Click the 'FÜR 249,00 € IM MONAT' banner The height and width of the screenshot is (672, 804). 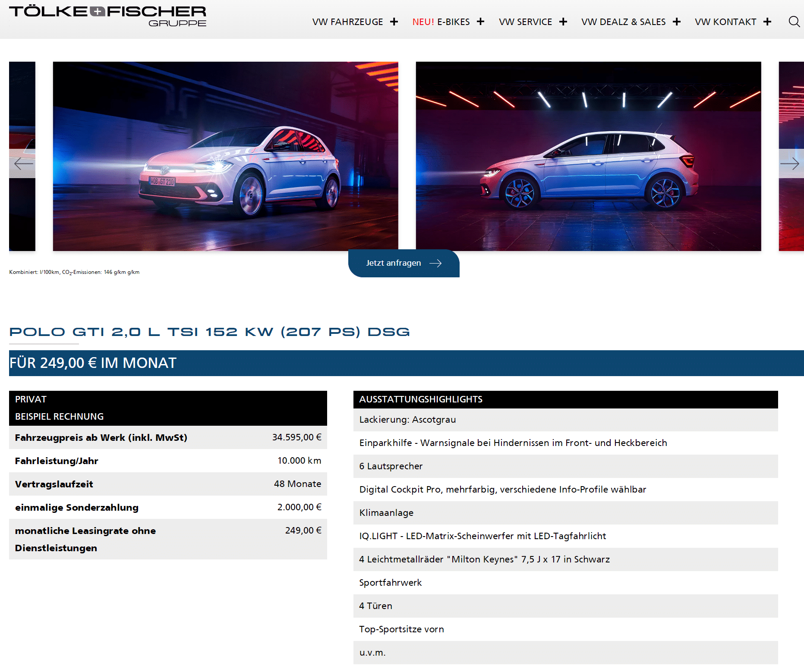pyautogui.click(x=407, y=363)
